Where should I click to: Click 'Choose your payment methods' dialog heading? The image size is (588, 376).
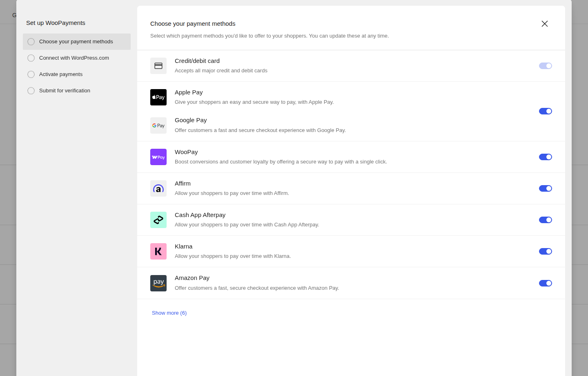tap(193, 24)
